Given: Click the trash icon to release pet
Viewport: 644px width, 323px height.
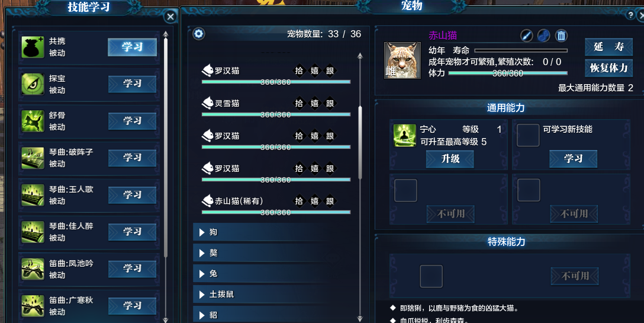Looking at the screenshot, I should [x=561, y=36].
